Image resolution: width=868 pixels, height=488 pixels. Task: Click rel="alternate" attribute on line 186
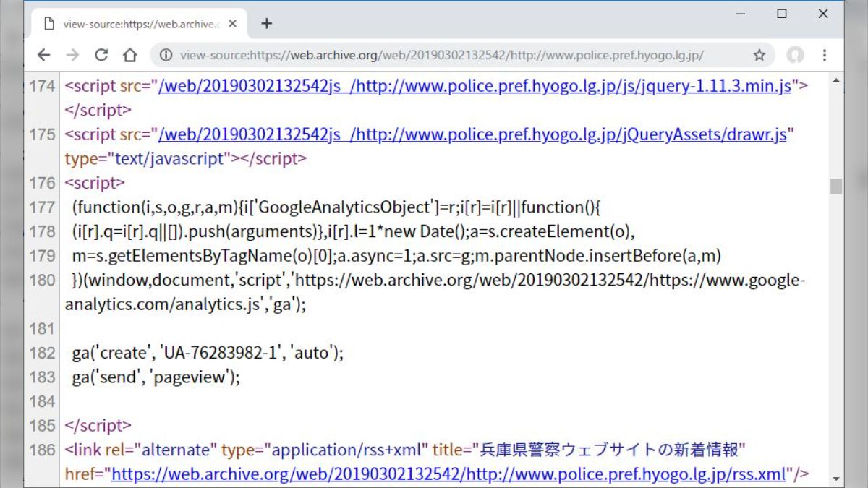(161, 450)
